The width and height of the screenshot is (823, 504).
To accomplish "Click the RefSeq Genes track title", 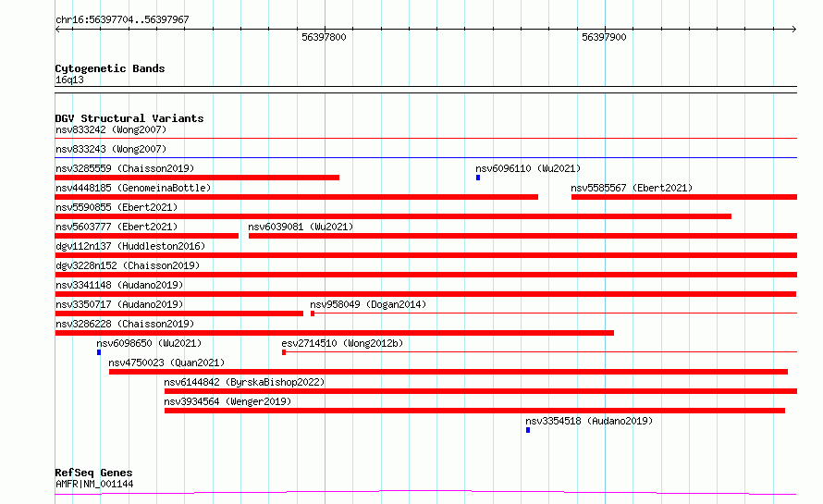I will (93, 473).
